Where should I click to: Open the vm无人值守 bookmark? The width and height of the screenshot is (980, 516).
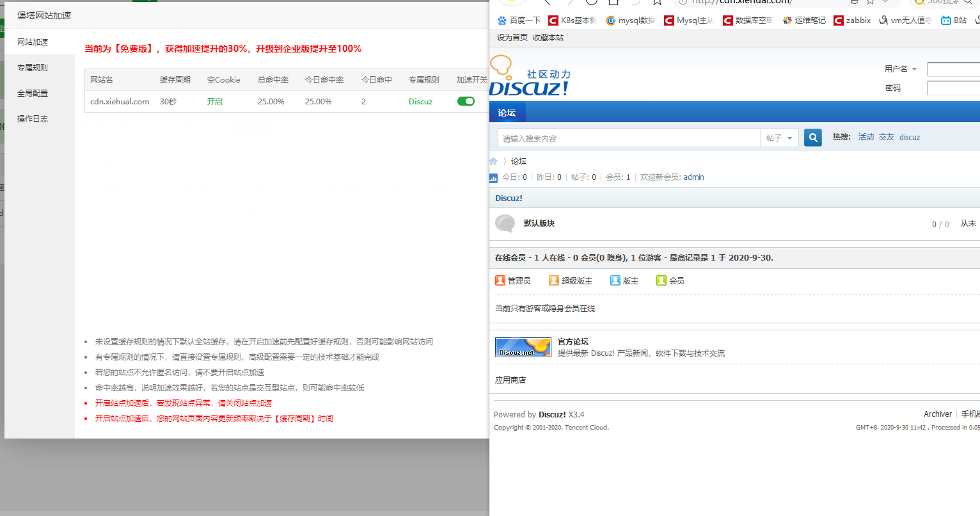pos(905,20)
